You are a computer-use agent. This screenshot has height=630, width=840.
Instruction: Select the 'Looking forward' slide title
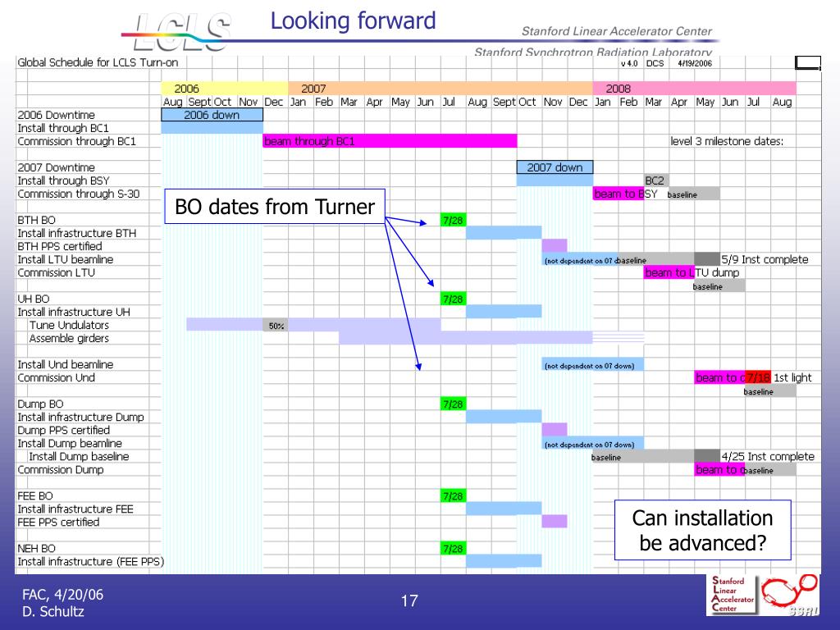[353, 21]
